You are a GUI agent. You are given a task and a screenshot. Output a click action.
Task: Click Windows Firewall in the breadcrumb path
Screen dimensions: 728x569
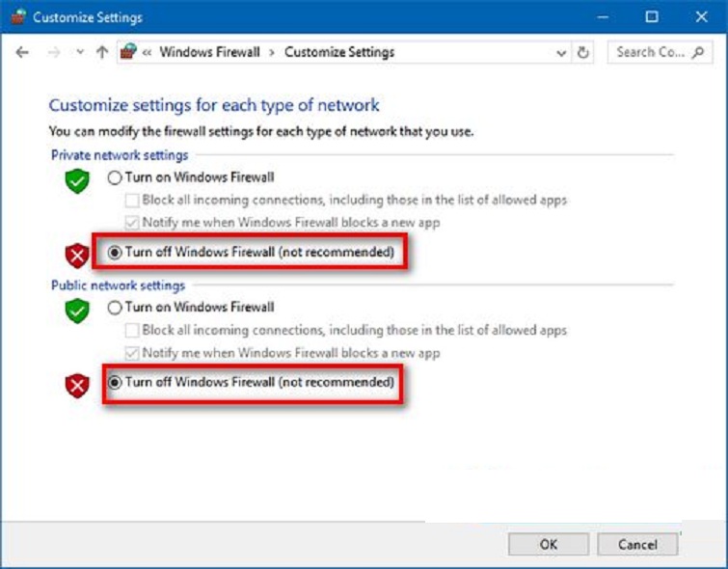(209, 53)
